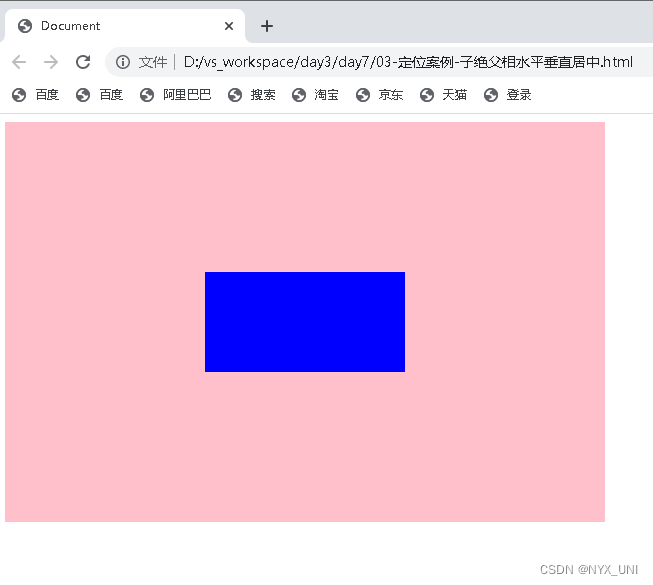Click the globe icon beside 登录

click(x=491, y=95)
